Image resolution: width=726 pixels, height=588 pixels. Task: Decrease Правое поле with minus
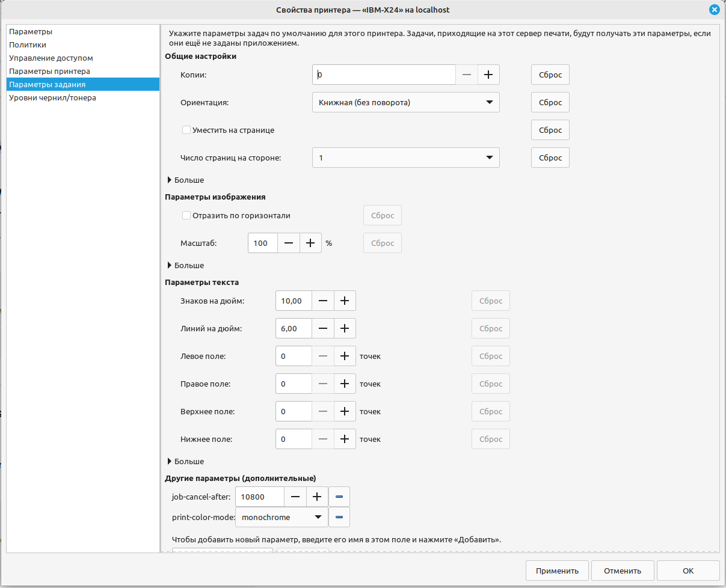click(323, 384)
